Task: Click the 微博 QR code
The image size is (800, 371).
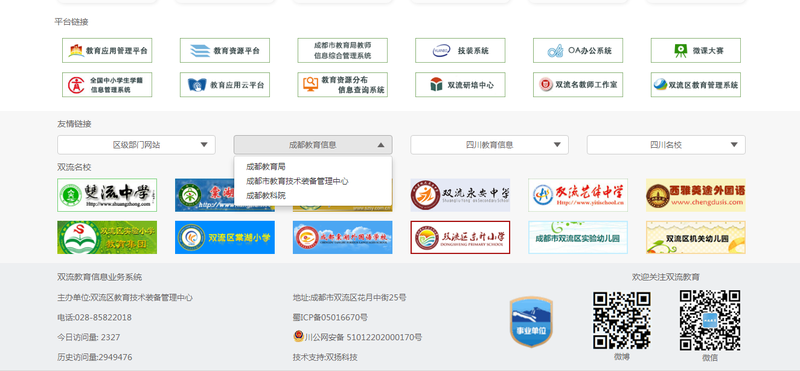Action: pyautogui.click(x=621, y=320)
